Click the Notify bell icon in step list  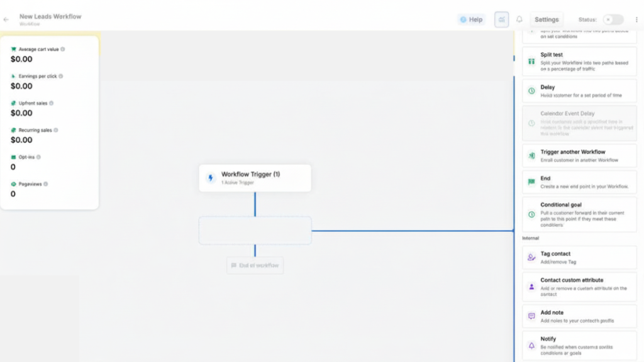pyautogui.click(x=531, y=346)
